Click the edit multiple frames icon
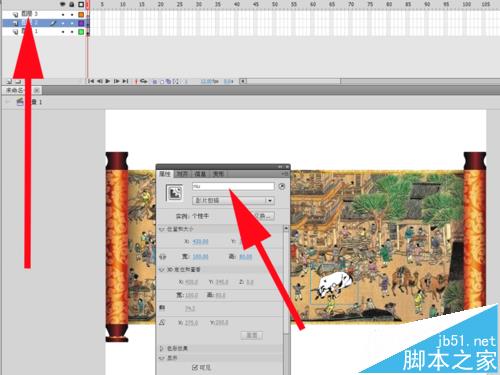Image resolution: width=500 pixels, height=375 pixels. click(169, 81)
